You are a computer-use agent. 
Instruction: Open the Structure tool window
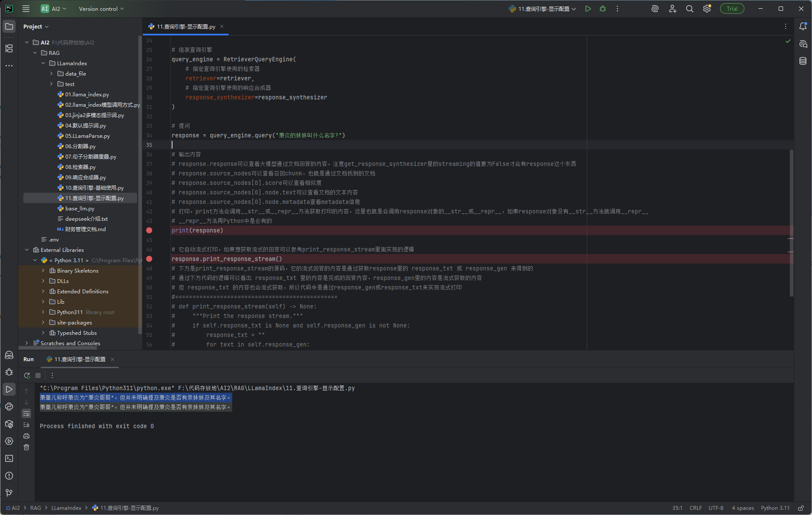tap(9, 48)
